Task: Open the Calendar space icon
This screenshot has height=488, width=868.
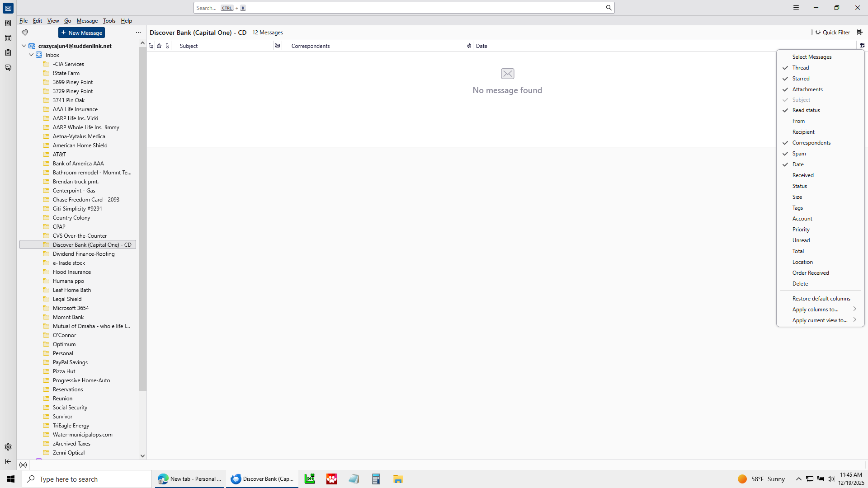Action: pos(8,38)
